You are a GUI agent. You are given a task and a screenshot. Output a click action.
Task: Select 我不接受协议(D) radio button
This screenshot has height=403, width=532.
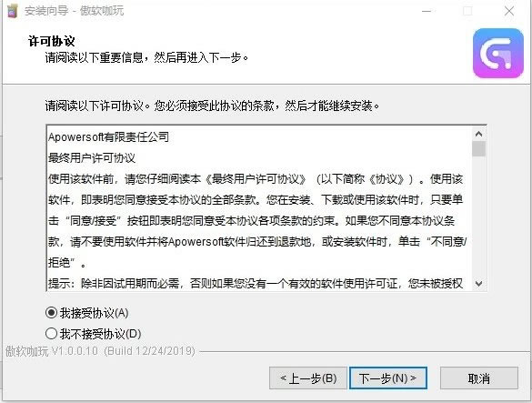[51, 334]
